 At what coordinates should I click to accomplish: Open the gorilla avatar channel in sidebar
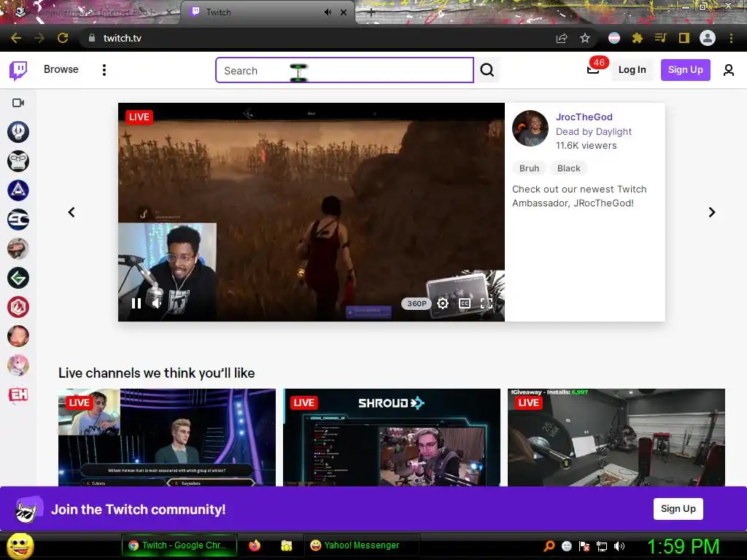[18, 161]
